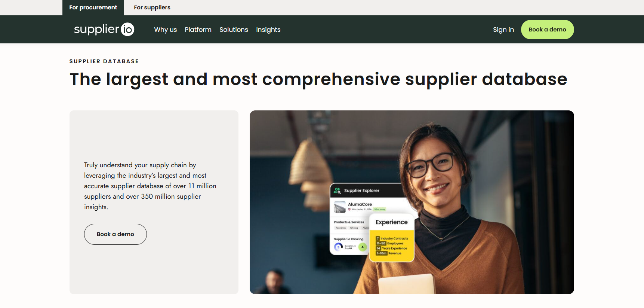The width and height of the screenshot is (644, 308).
Task: Switch to the For procurement tab
Action: click(x=93, y=7)
